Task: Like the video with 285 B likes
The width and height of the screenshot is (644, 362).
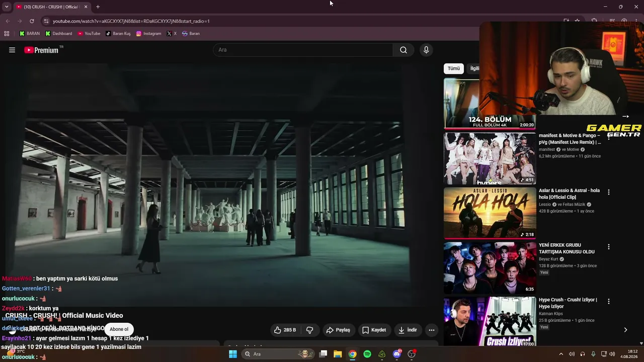Action: pyautogui.click(x=285, y=330)
